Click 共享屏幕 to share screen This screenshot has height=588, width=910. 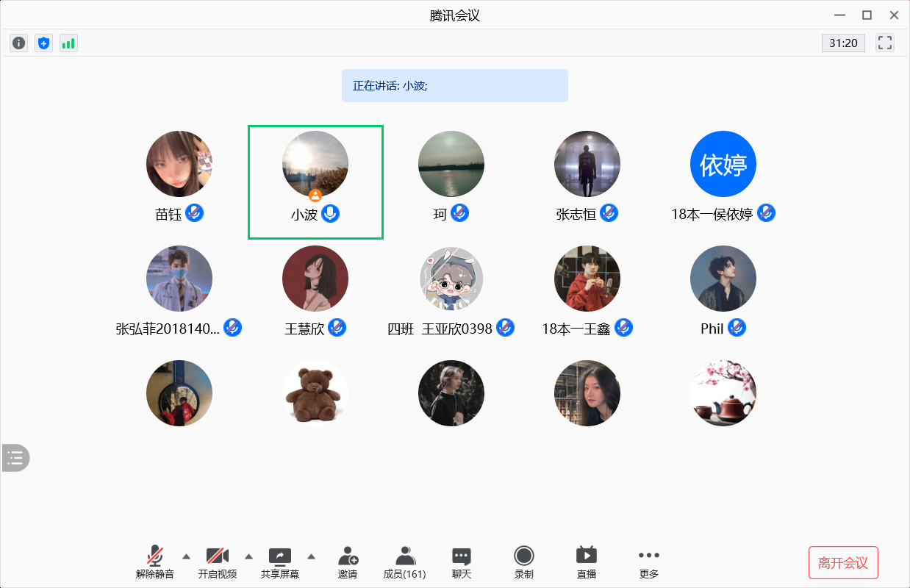(280, 562)
